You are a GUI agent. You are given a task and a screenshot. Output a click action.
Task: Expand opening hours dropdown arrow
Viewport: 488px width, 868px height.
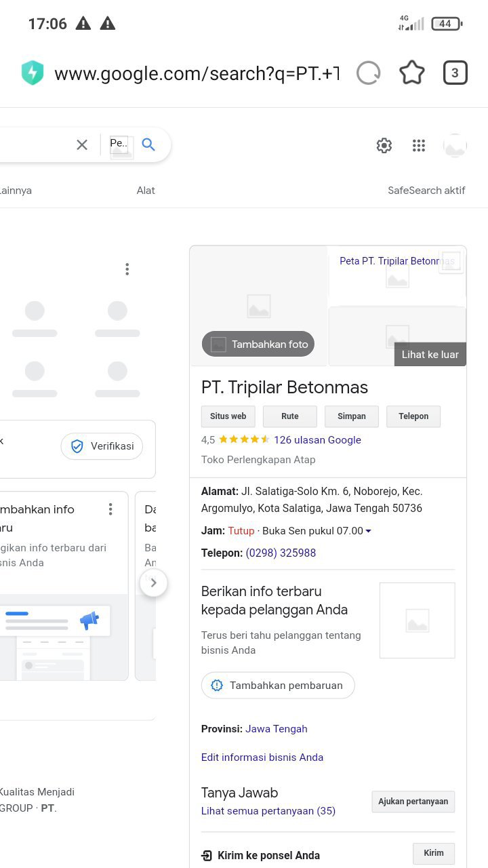tap(368, 531)
